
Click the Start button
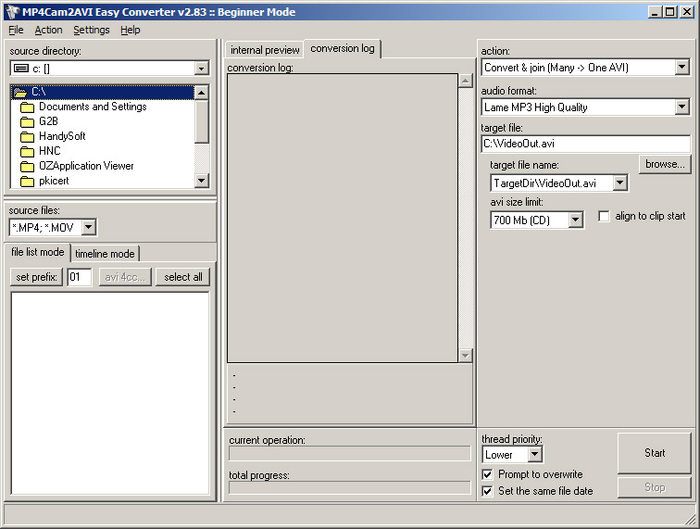(x=654, y=453)
